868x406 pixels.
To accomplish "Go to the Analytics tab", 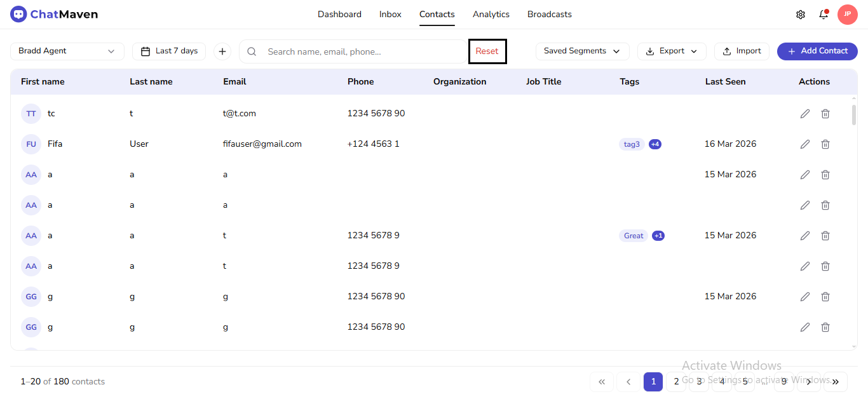I will [491, 15].
